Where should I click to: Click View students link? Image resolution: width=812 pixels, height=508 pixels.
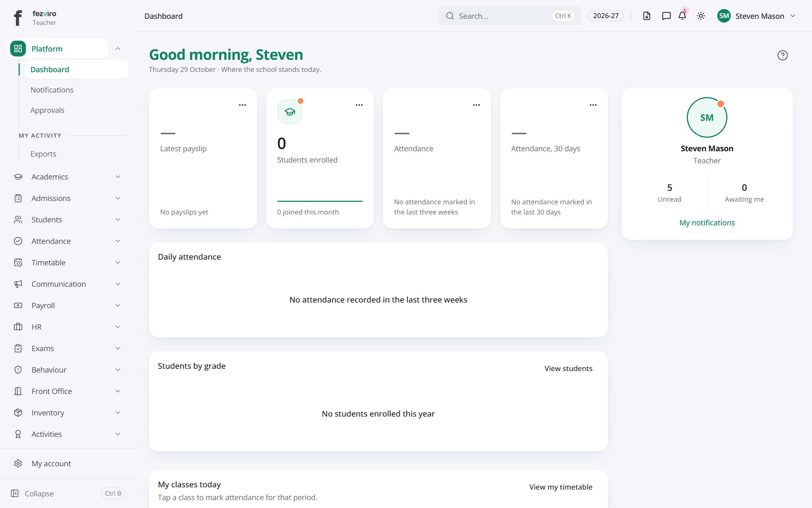[568, 368]
